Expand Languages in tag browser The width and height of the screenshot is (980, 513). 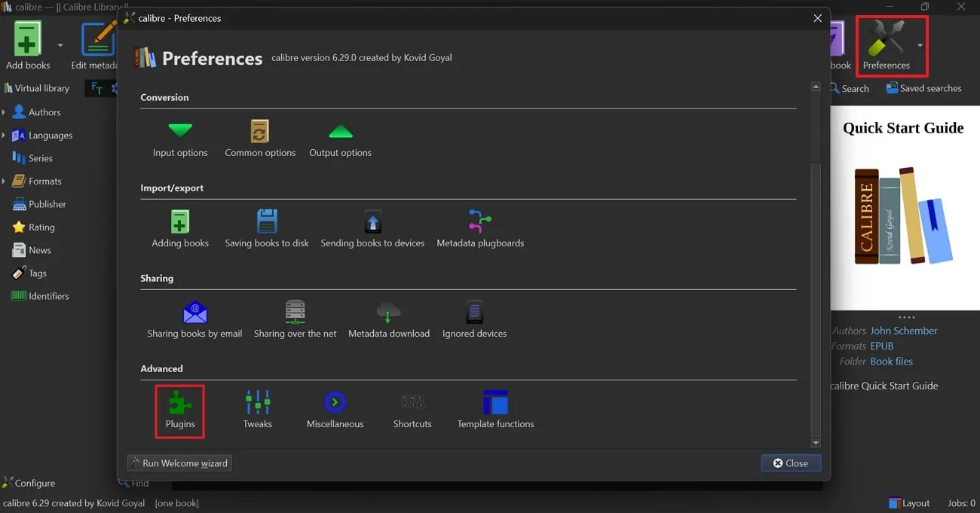pos(4,136)
